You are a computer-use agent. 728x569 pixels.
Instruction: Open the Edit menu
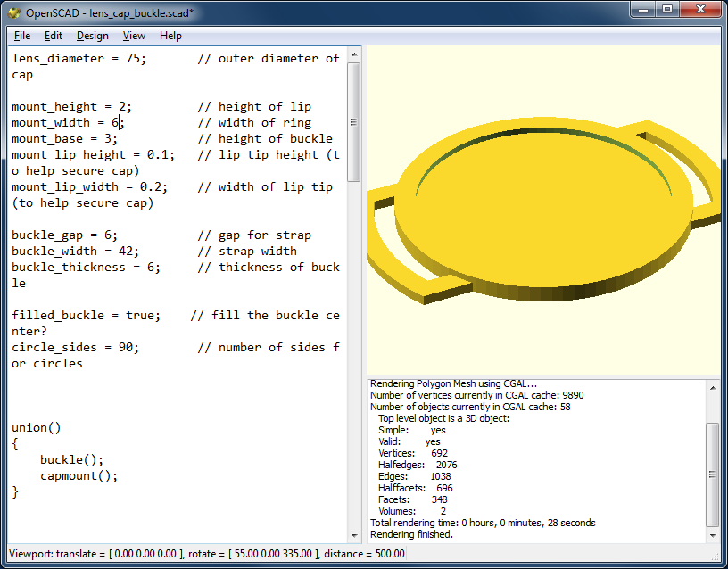coord(54,36)
